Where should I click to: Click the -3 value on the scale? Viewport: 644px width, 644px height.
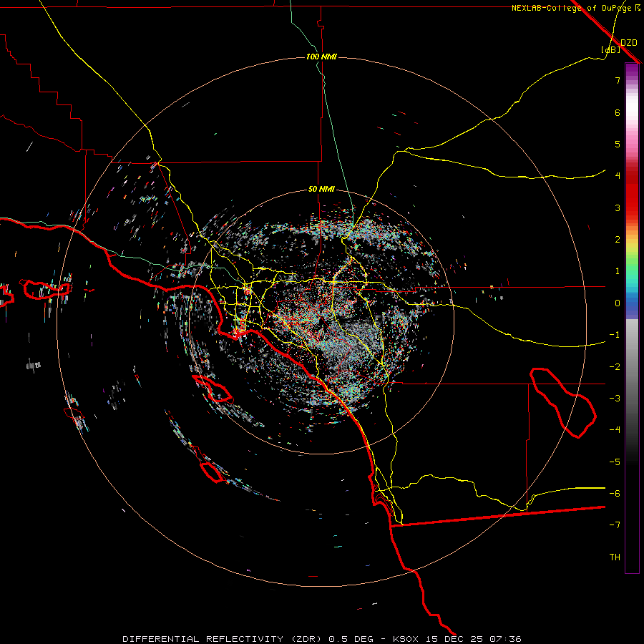615,399
